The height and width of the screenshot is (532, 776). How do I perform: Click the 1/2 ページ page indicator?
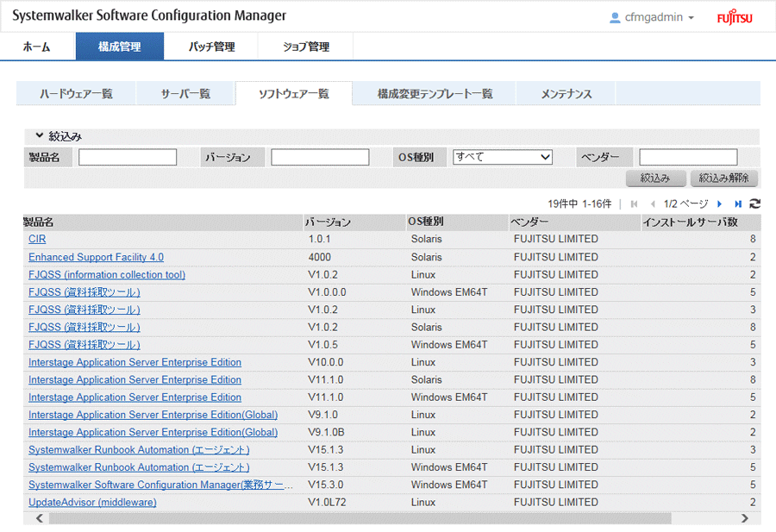point(686,203)
